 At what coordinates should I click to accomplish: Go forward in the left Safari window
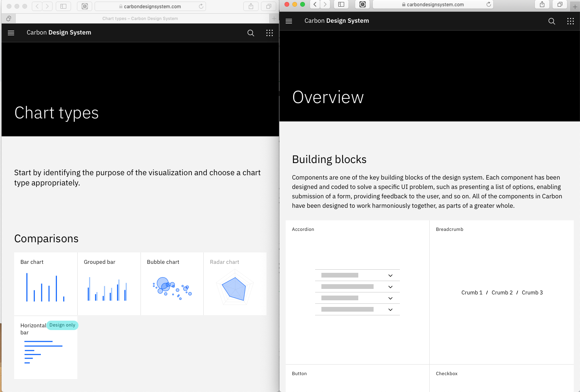point(47,6)
